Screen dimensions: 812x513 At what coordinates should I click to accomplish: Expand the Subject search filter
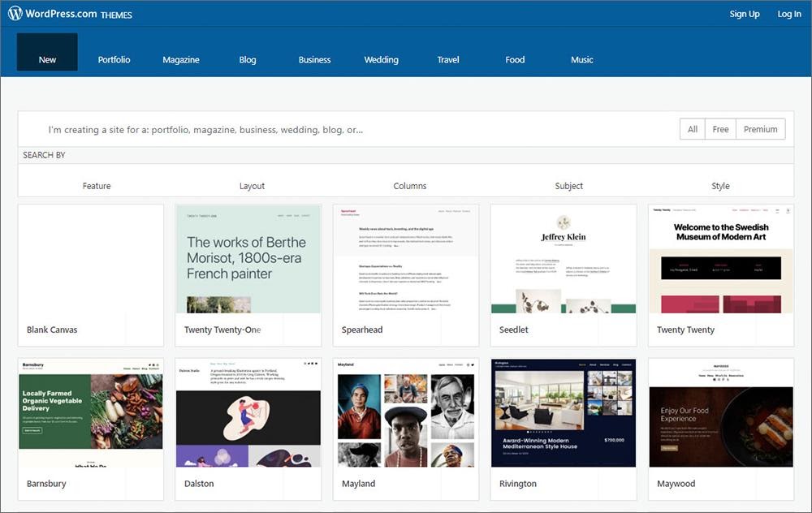pyautogui.click(x=568, y=186)
